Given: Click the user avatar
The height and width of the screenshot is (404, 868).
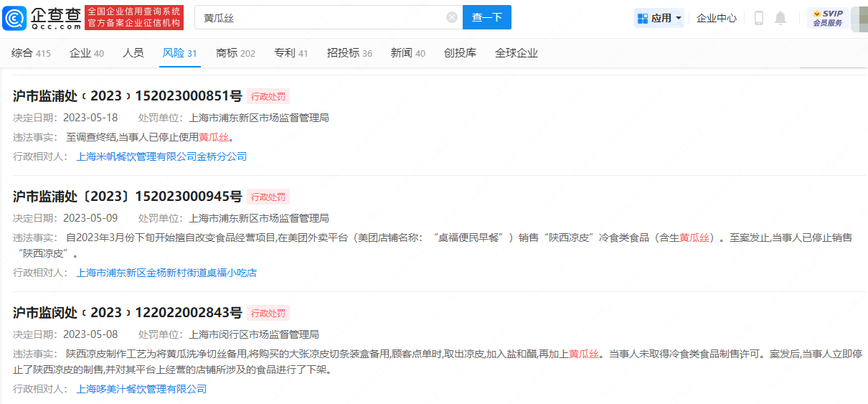Looking at the screenshot, I should coord(859,18).
